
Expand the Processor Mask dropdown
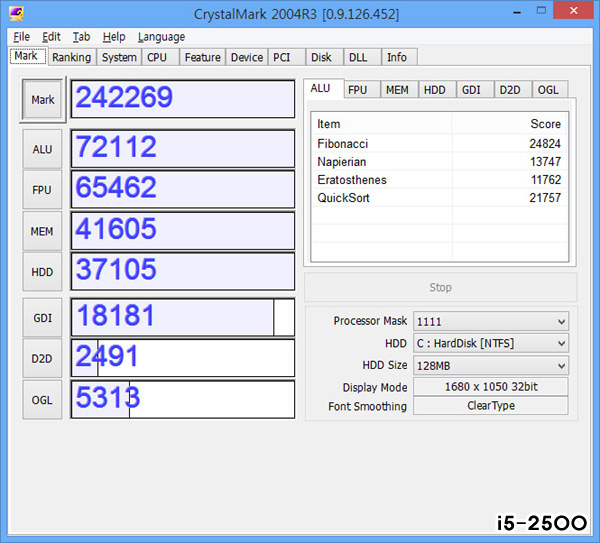coord(490,321)
